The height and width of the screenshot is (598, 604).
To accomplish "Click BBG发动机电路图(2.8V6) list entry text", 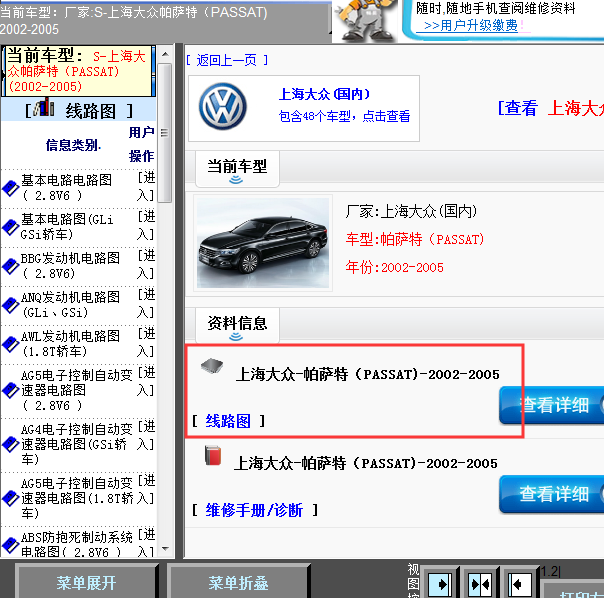I will pos(70,265).
